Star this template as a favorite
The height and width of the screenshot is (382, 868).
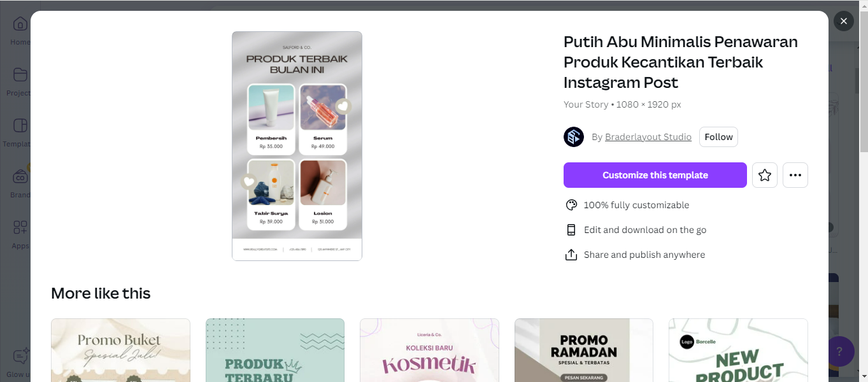[x=764, y=175]
